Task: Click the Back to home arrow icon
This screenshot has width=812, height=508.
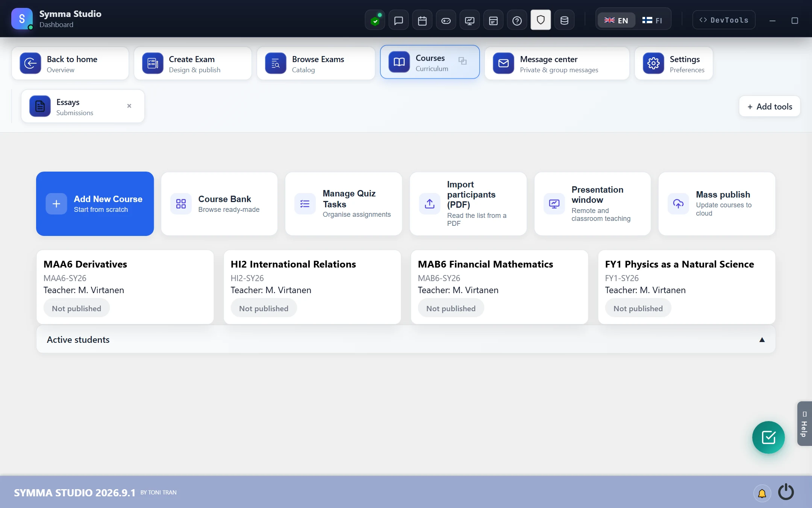Action: tap(30, 63)
